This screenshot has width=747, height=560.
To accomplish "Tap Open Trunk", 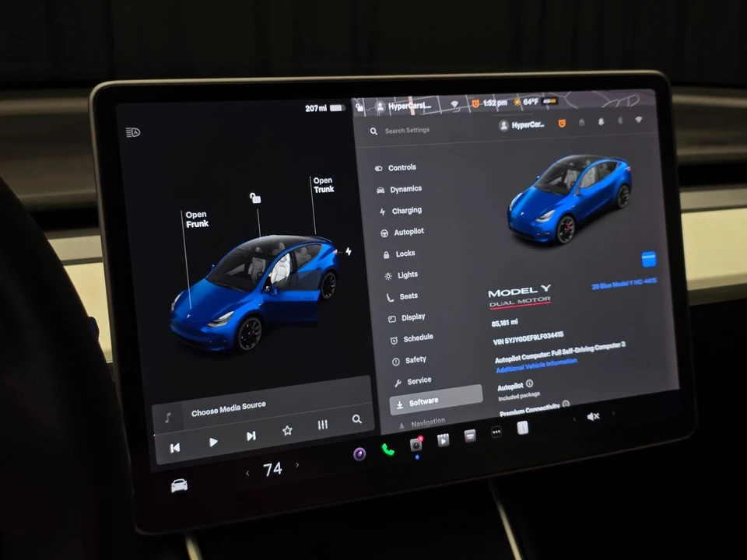I will (x=324, y=185).
